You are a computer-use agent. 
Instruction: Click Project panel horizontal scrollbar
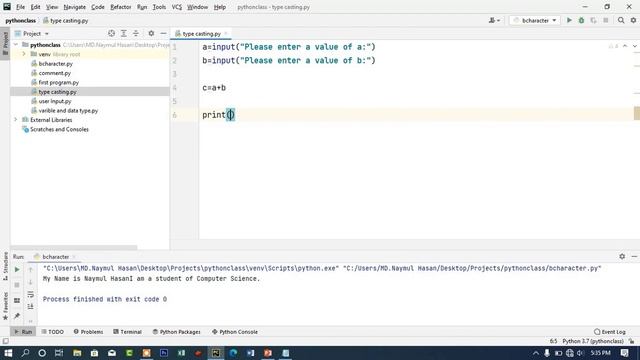(74, 247)
